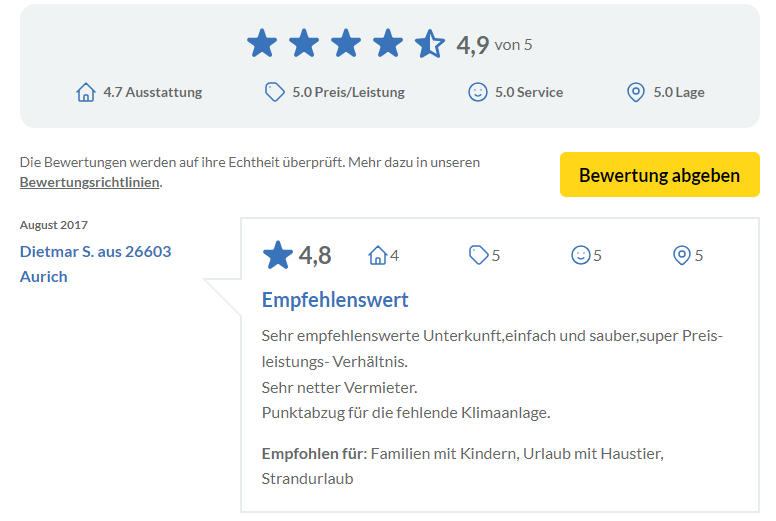The height and width of the screenshot is (521, 776).
Task: Click the tag icon in Dietmar's review
Action: 479,255
